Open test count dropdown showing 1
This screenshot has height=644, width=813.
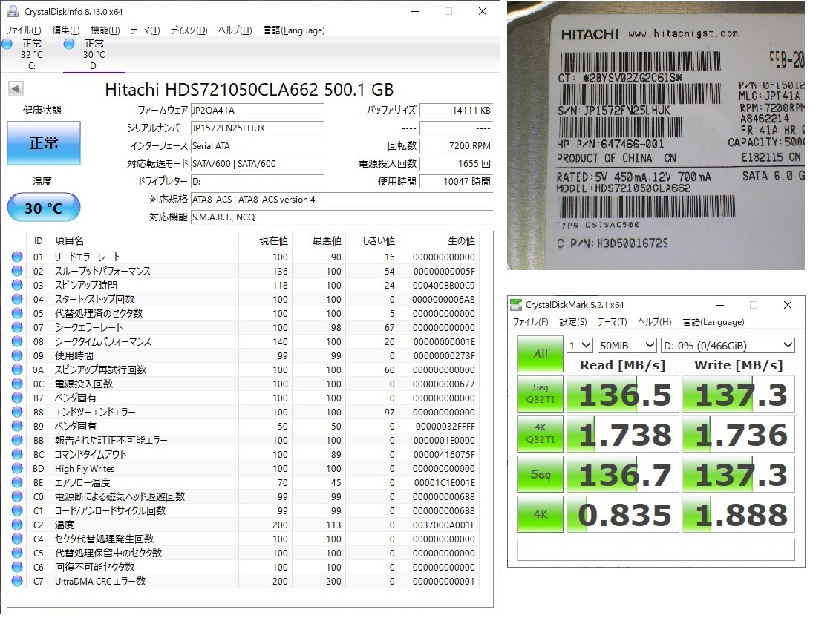click(x=580, y=345)
